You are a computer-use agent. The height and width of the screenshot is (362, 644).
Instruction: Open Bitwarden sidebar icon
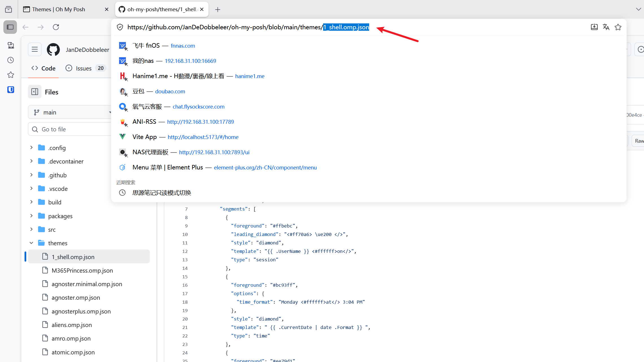tap(11, 90)
